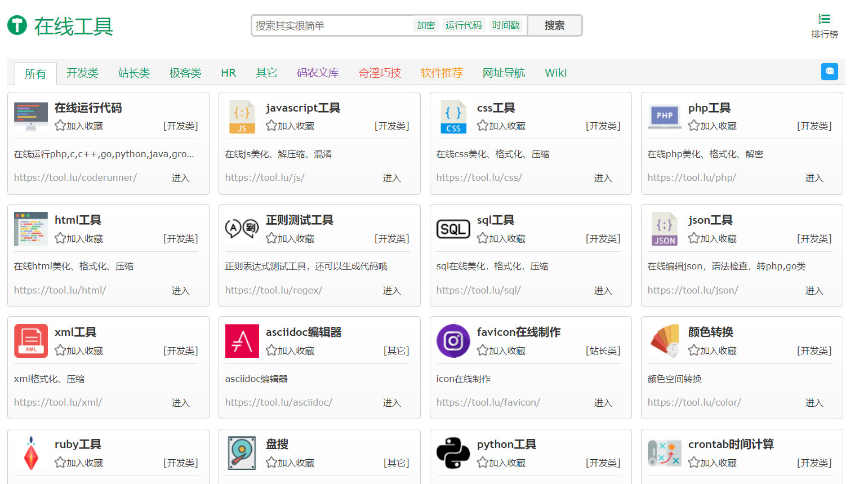The height and width of the screenshot is (484, 868).
Task: Open the favicon在线制作 purple camera icon
Action: point(453,341)
